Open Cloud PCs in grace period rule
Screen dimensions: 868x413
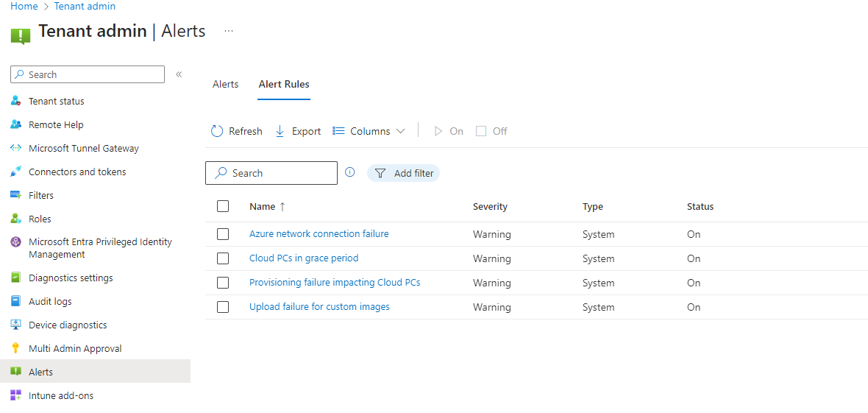(x=304, y=258)
